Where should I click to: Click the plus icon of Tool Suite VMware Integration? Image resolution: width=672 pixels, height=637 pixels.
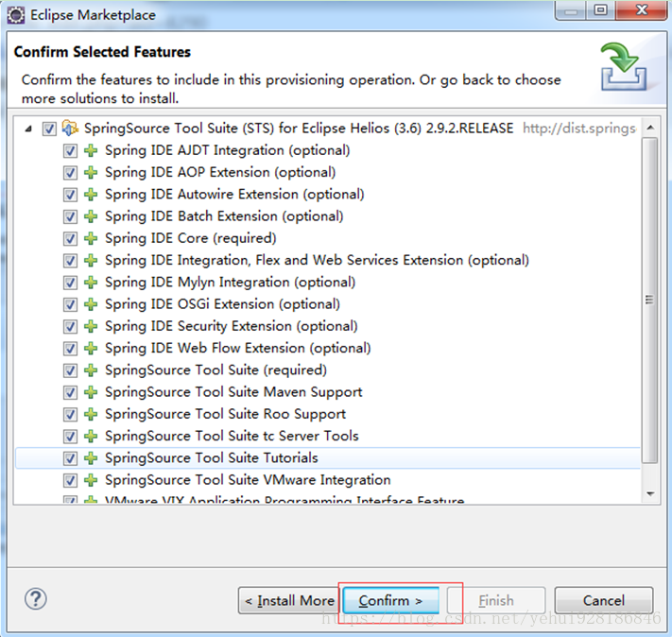point(91,480)
